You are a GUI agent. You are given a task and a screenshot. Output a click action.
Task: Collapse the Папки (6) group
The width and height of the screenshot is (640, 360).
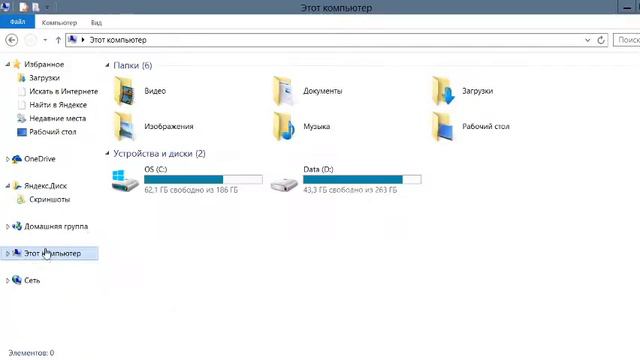(107, 65)
